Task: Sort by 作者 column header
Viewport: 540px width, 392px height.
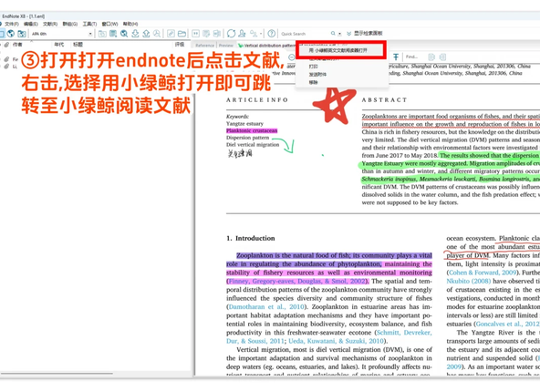Action: pyautogui.click(x=17, y=45)
